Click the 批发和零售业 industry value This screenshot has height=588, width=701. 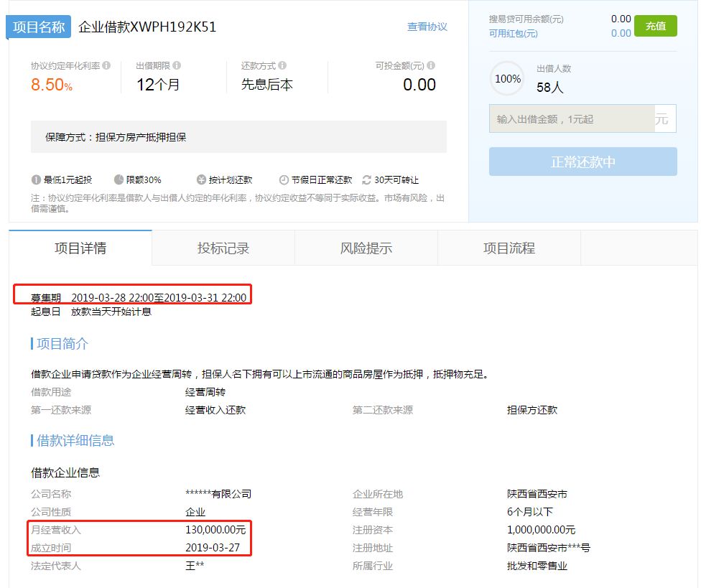[537, 566]
